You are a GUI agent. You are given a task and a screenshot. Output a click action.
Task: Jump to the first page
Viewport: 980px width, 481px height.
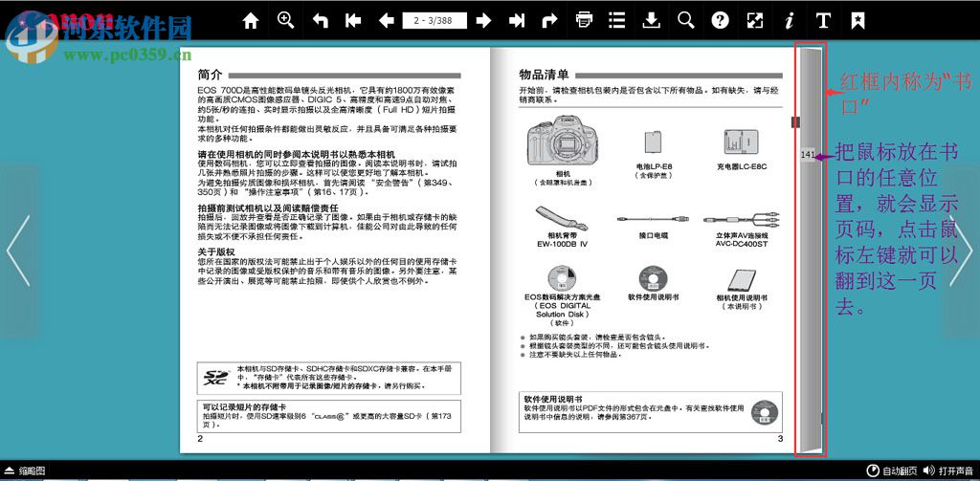point(353,21)
